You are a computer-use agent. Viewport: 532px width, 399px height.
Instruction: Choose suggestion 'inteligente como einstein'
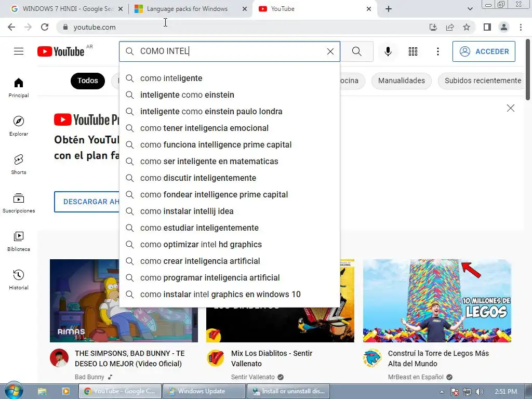point(230,95)
